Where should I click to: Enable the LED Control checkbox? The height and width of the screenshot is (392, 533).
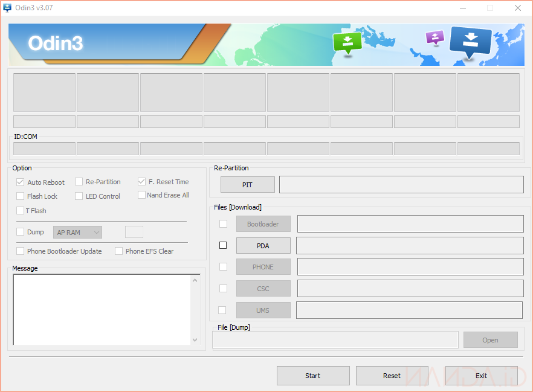point(79,196)
